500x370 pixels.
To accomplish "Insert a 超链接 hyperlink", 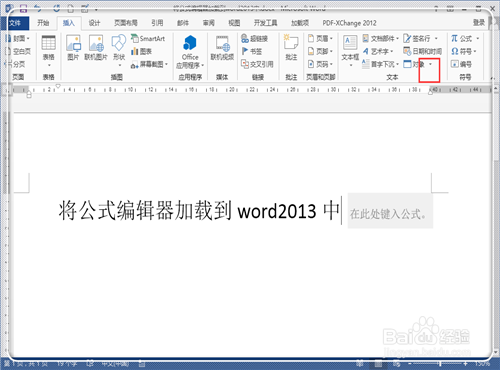I will tap(254, 39).
